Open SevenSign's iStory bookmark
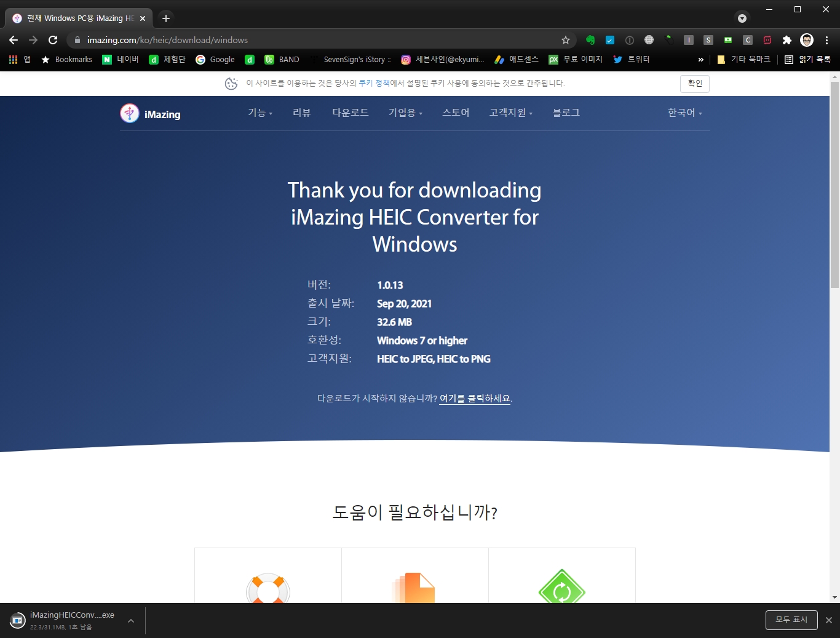Image resolution: width=840 pixels, height=638 pixels. [x=351, y=59]
